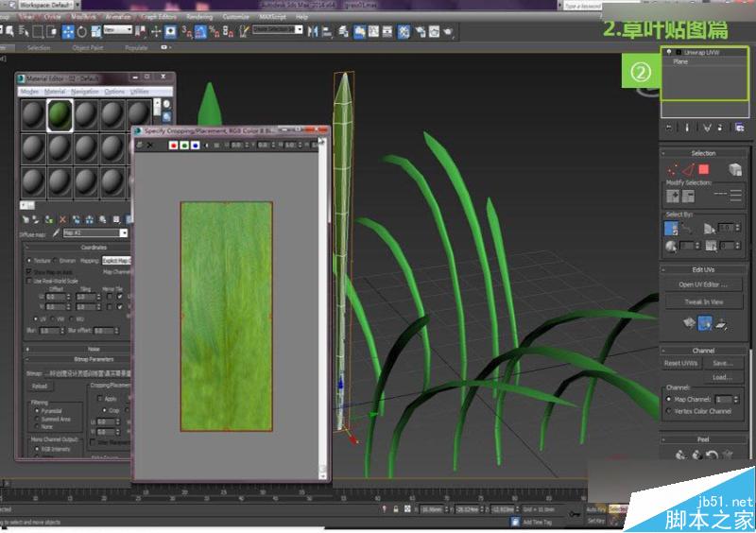Toggle the 3D Snaps icon
This screenshot has height=533, width=756.
186,32
